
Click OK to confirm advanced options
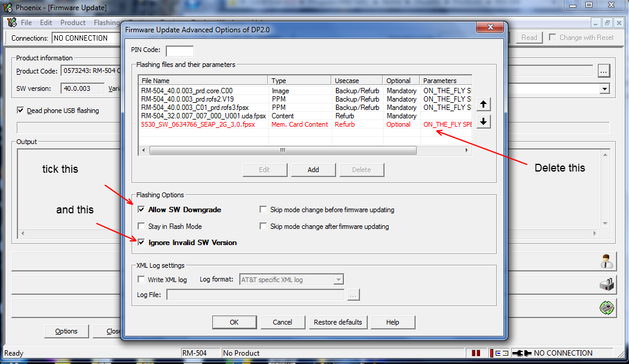(x=234, y=322)
